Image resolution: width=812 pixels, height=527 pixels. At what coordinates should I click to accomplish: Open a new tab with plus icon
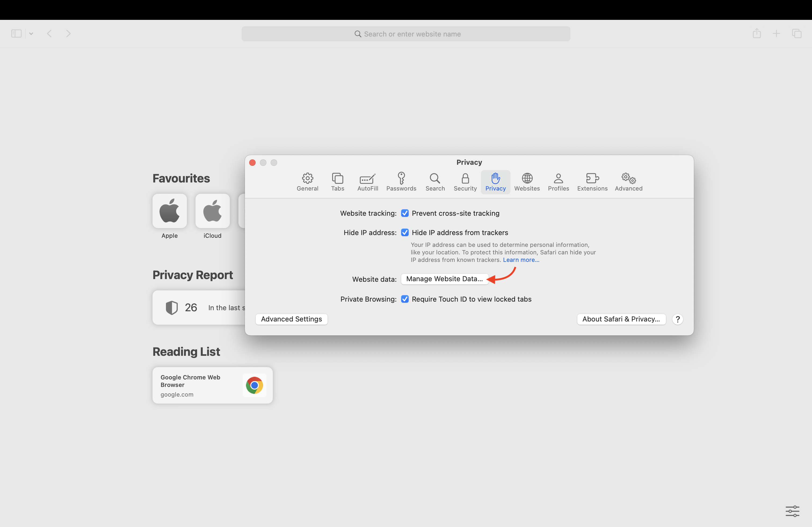tap(776, 33)
